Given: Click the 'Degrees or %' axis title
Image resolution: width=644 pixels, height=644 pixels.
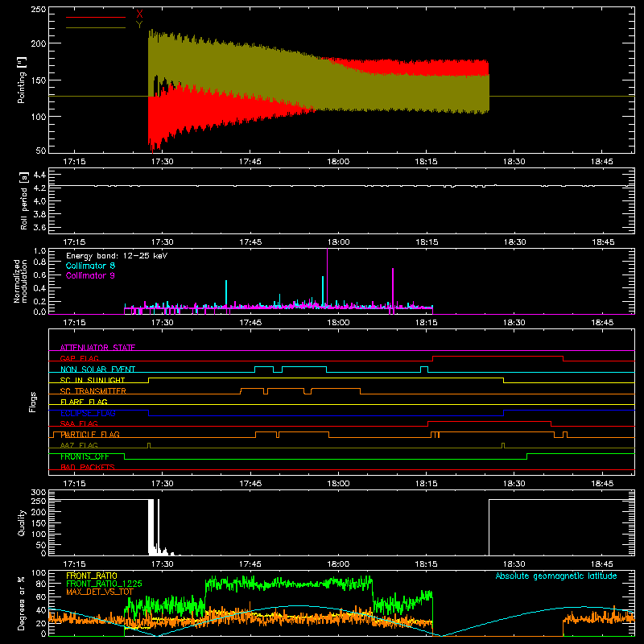Looking at the screenshot, I should pos(22,603).
